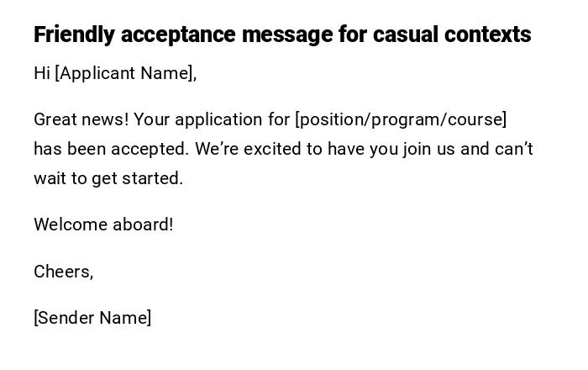Click "Hi" in the greeting line
This screenshot has height=370, width=588.
pos(42,73)
